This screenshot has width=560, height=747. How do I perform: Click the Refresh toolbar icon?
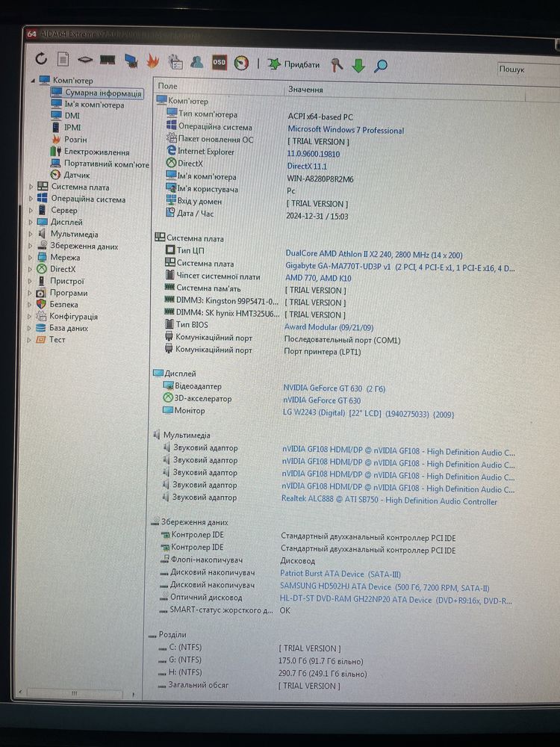coord(41,58)
